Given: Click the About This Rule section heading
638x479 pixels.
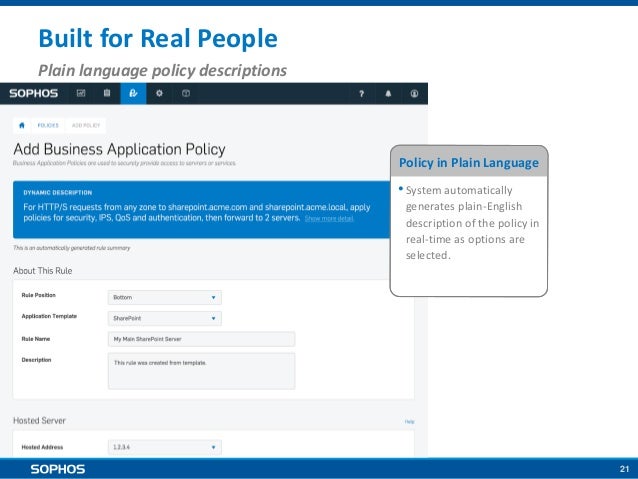Looking at the screenshot, I should pos(43,271).
